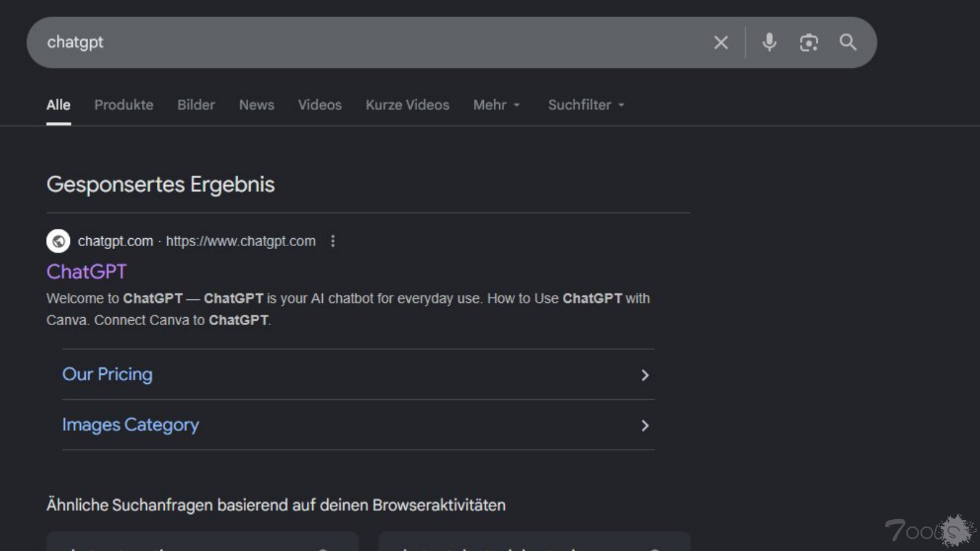This screenshot has height=551, width=980.
Task: Expand the Our Pricing chevron
Action: pos(644,375)
